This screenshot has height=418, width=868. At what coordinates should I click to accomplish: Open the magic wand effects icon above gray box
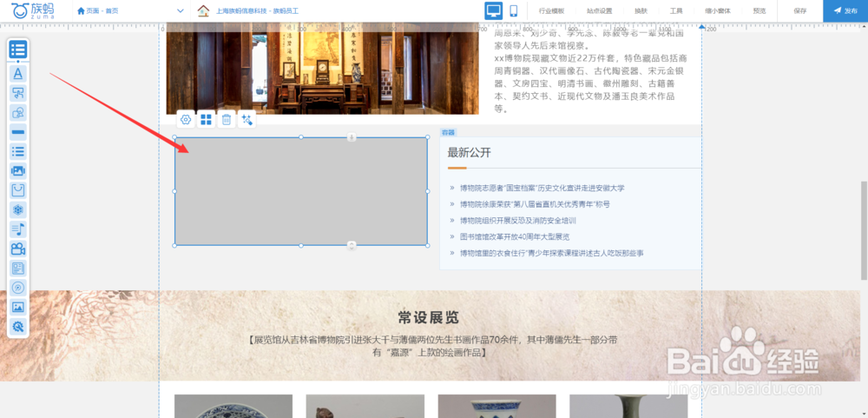[x=247, y=119]
